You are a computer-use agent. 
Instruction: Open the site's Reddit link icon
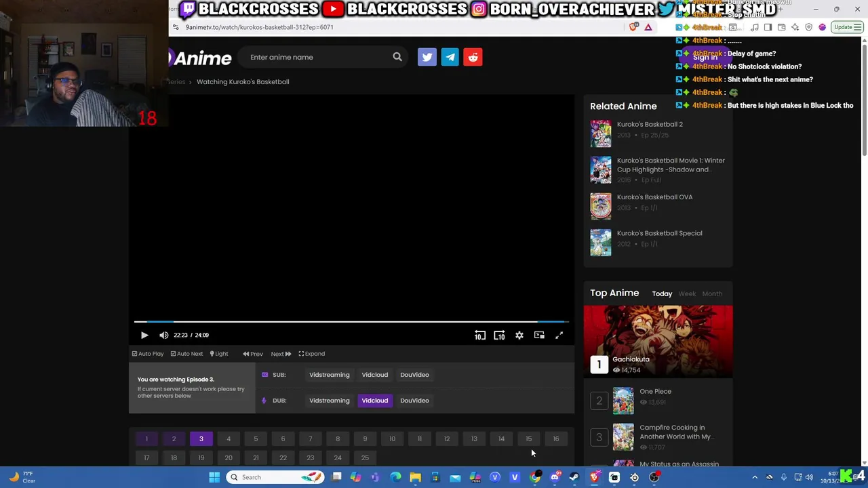473,57
